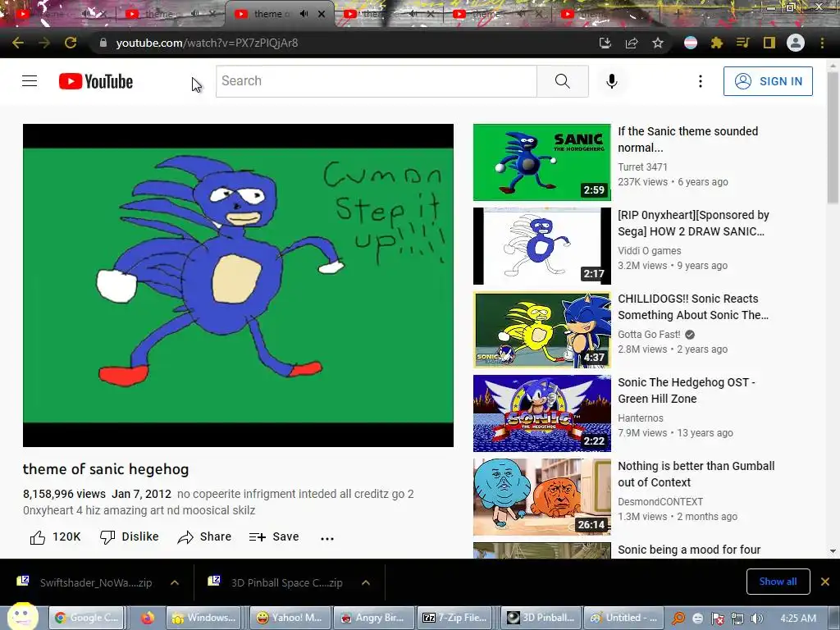Click the install/download page icon in address bar
840x630 pixels.
click(605, 43)
